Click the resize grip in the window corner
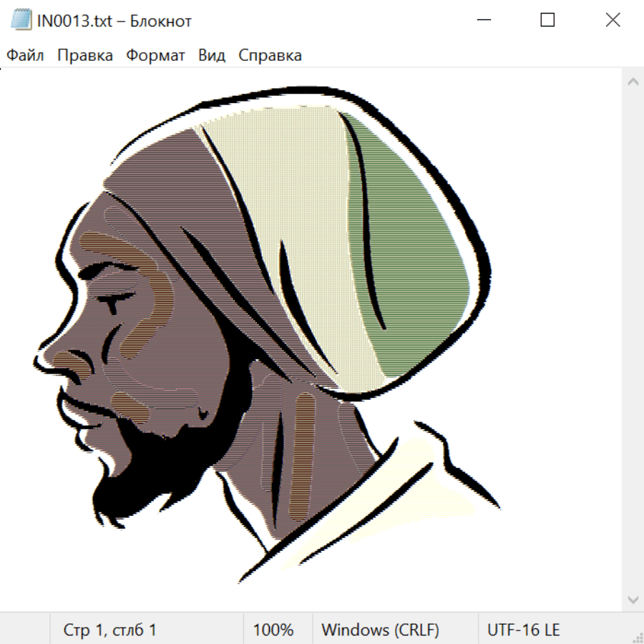 click(x=637, y=636)
